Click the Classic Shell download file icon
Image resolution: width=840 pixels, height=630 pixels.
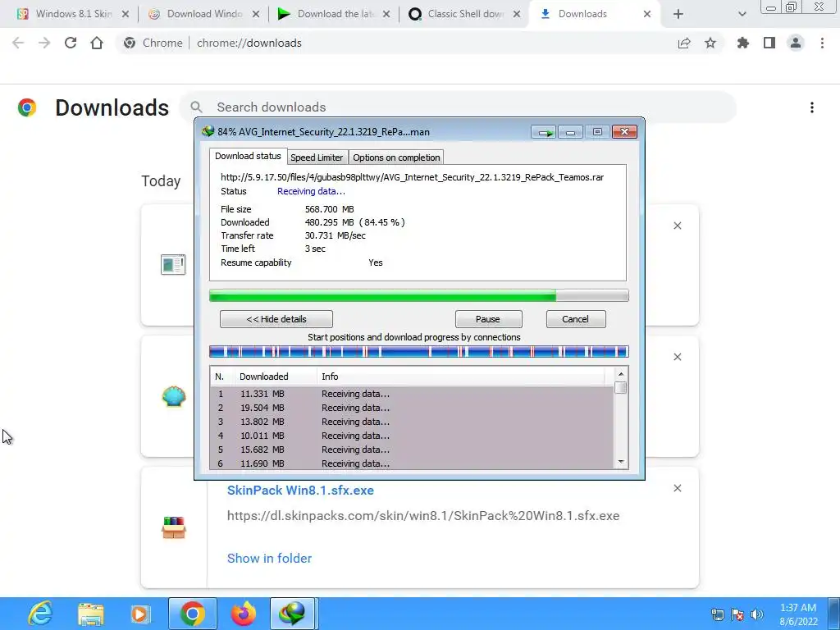pos(174,396)
